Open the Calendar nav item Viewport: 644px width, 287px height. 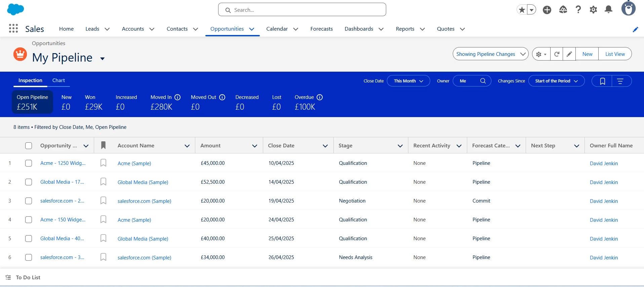[277, 29]
